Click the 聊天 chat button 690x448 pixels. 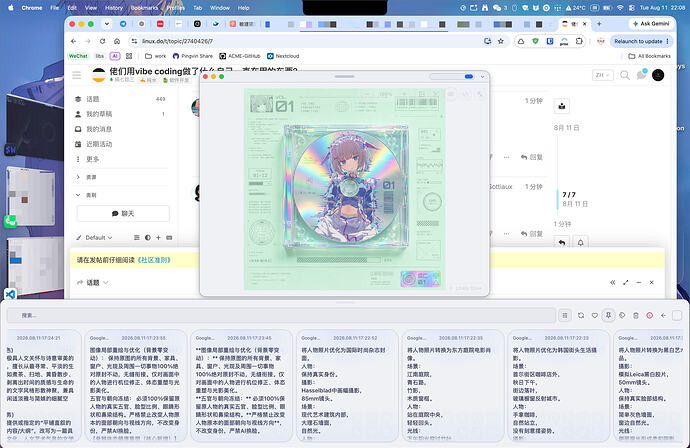pos(123,213)
